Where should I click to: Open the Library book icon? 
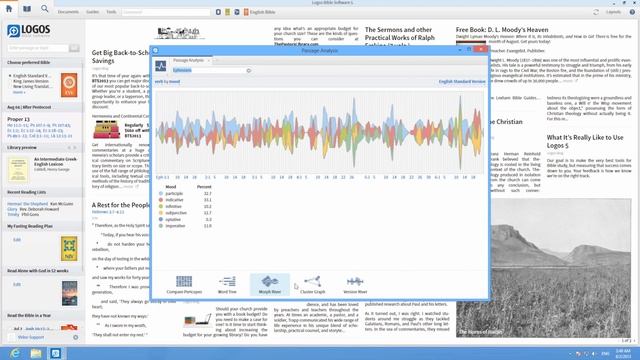point(27,9)
